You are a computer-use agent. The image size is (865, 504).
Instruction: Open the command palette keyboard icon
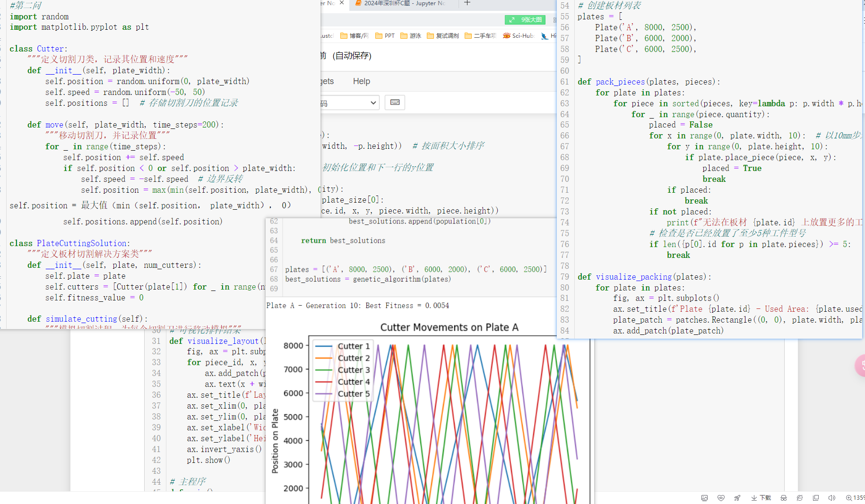(x=395, y=103)
